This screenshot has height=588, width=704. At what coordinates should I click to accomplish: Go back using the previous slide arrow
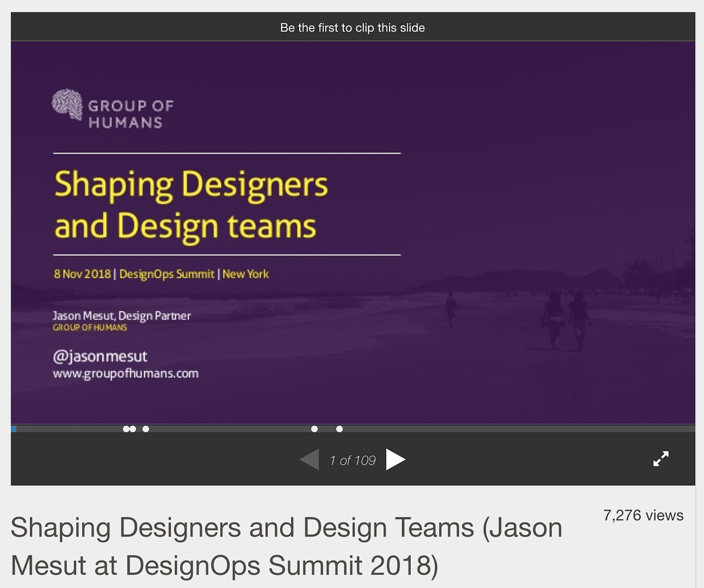pyautogui.click(x=309, y=459)
